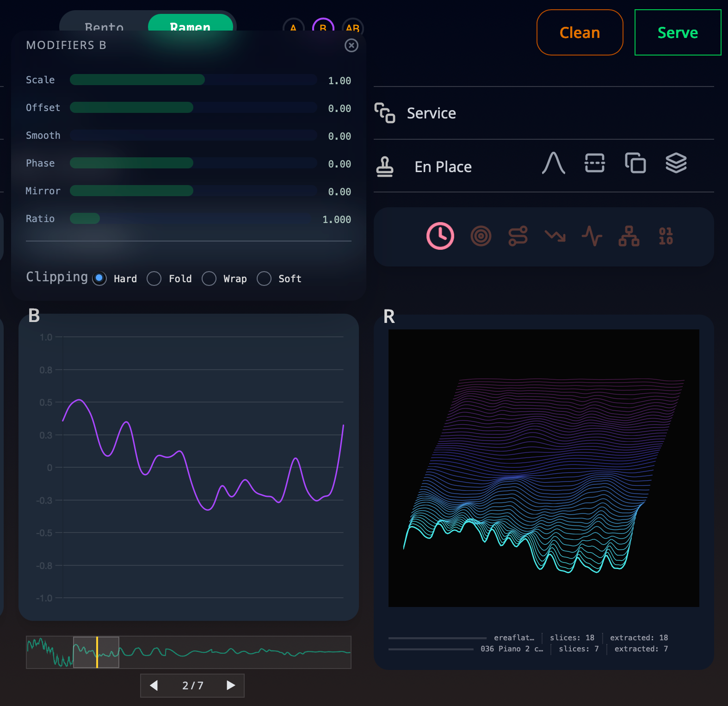Click the Mirror value 0.00

pyautogui.click(x=339, y=192)
